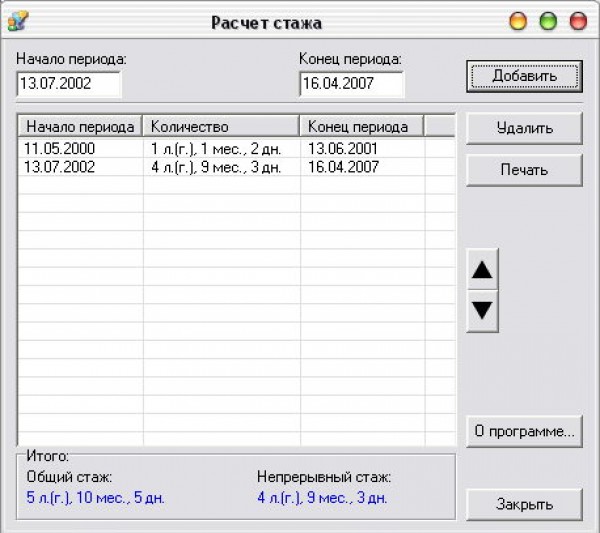
Task: Move row down with the down arrow
Action: [x=482, y=311]
